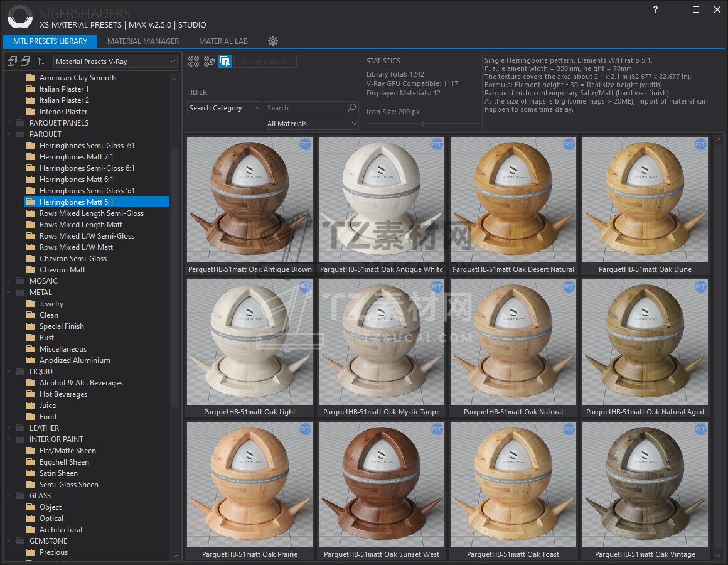Collapse the LIQUID category arrow
This screenshot has width=728, height=565.
tap(8, 372)
